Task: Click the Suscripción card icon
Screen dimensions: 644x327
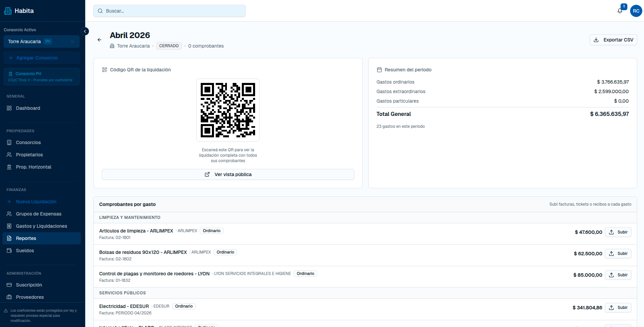Action: click(x=9, y=285)
